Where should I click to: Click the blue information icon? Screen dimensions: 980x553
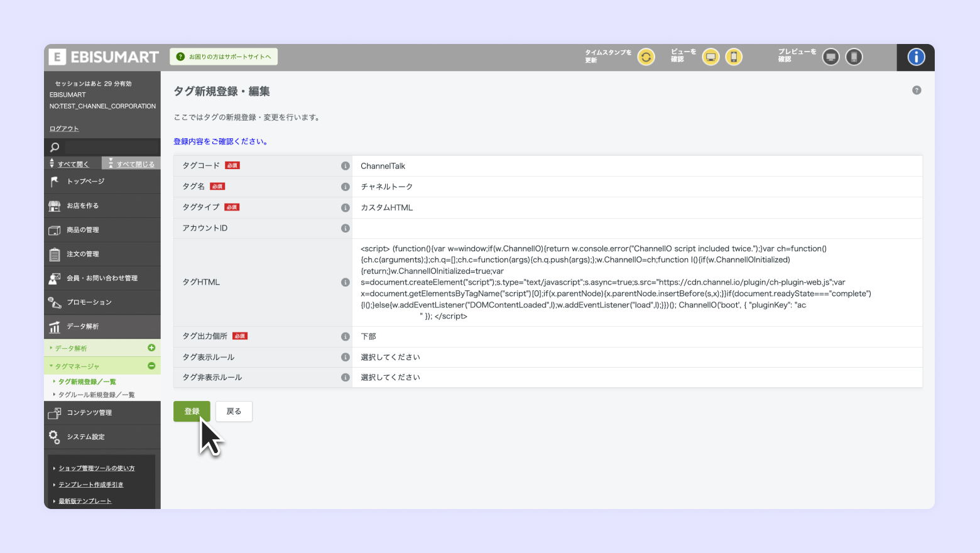pyautogui.click(x=916, y=57)
